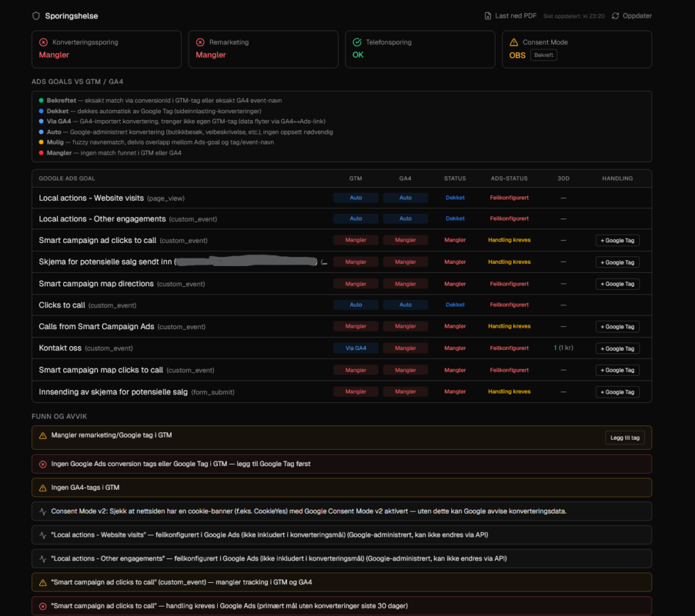This screenshot has height=616, width=695.
Task: Open the 'Clicks to call' goal row
Action: click(x=62, y=305)
